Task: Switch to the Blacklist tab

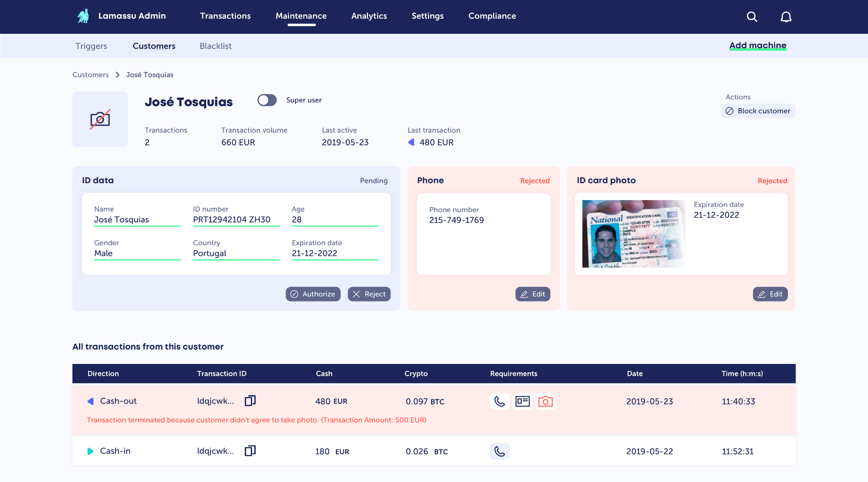Action: pos(215,46)
